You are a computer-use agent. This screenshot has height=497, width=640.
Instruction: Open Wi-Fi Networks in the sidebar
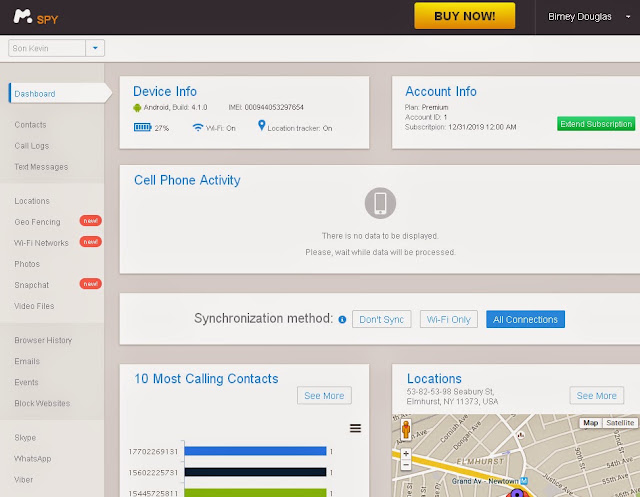pyautogui.click(x=41, y=243)
